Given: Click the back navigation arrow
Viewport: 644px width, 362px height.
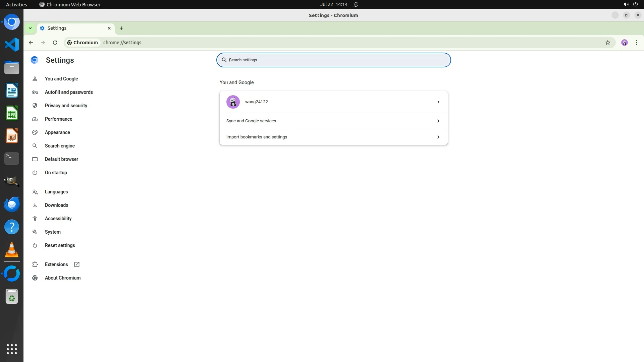Looking at the screenshot, I should (x=31, y=43).
